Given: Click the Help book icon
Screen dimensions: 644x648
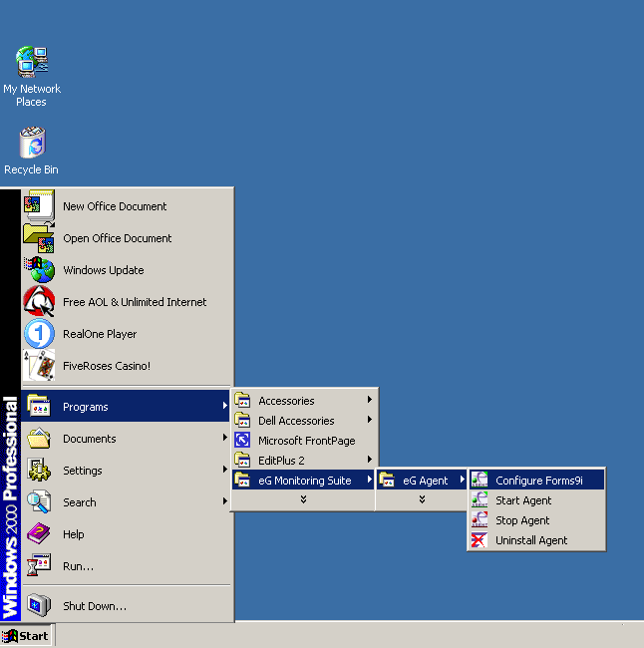Looking at the screenshot, I should (x=39, y=533).
